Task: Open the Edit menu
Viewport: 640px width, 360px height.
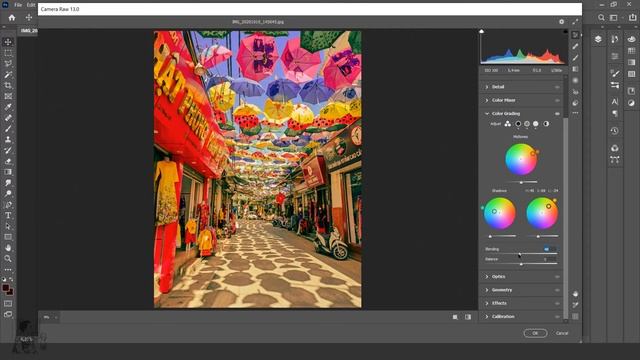Action: point(31,5)
